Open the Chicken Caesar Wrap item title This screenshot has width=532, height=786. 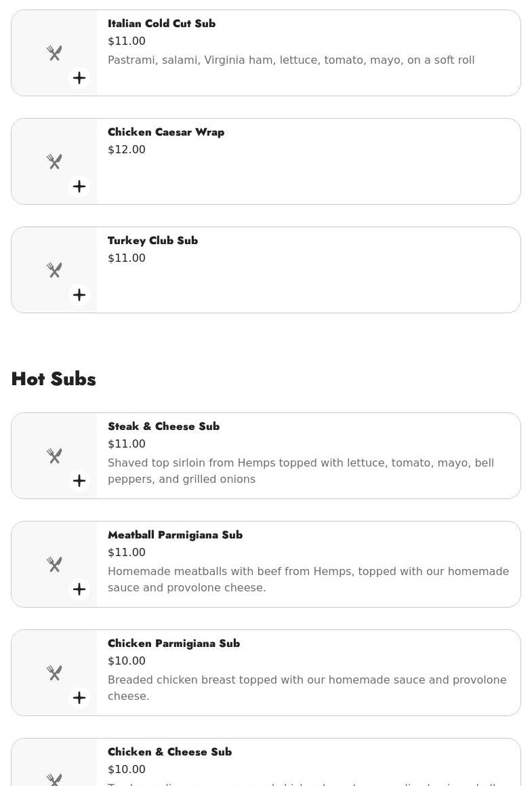[166, 132]
